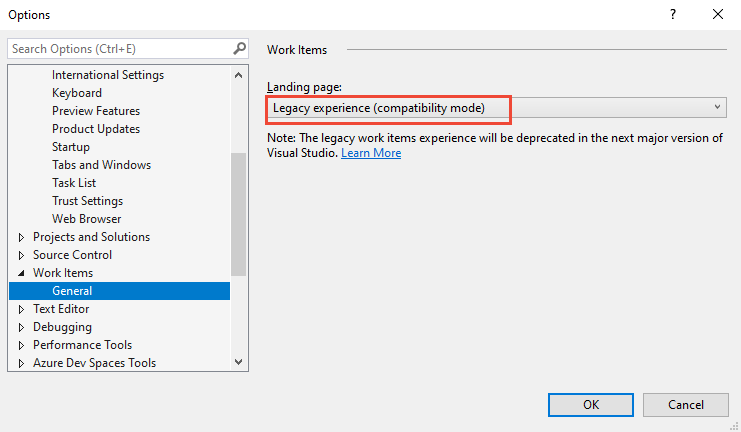Select the General item under Work Items

[72, 291]
